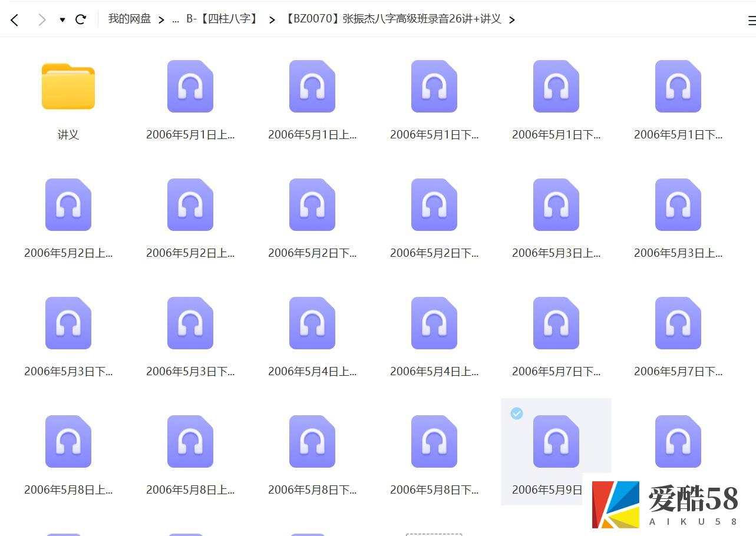Image resolution: width=756 pixels, height=536 pixels.
Task: Select the first 2006年5月3日下... audio file
Action: [x=68, y=323]
